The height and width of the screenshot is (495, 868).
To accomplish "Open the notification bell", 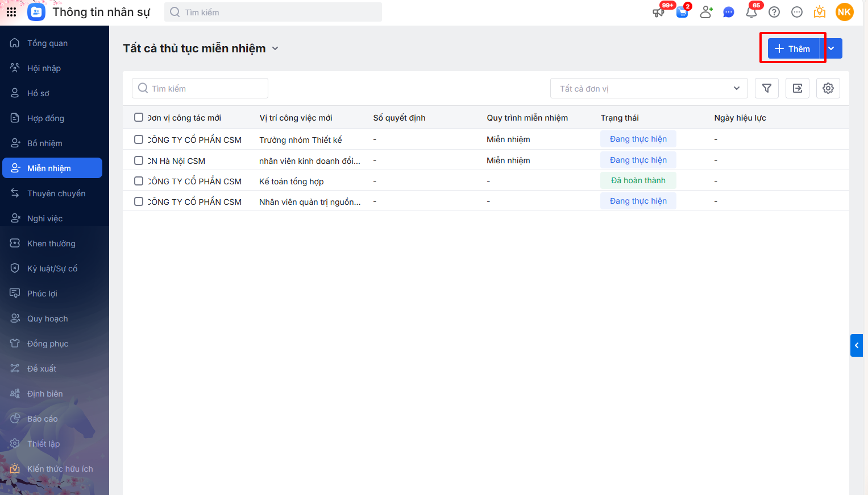I will coord(751,12).
